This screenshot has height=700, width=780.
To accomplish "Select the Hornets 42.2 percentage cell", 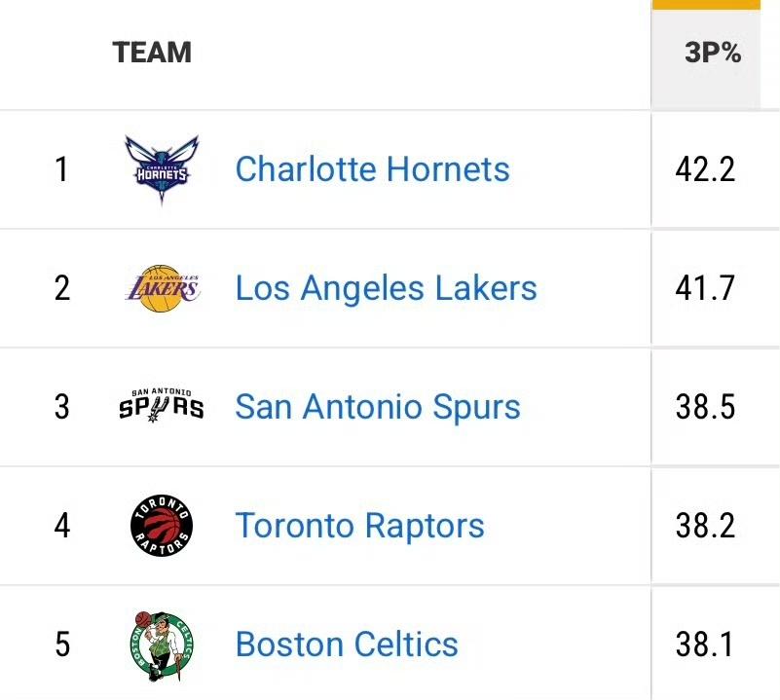I will coord(704,169).
